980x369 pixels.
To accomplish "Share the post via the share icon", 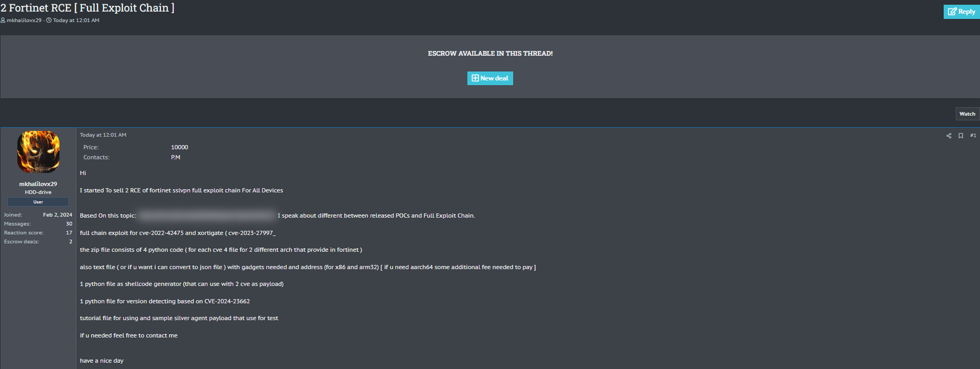I will (949, 136).
